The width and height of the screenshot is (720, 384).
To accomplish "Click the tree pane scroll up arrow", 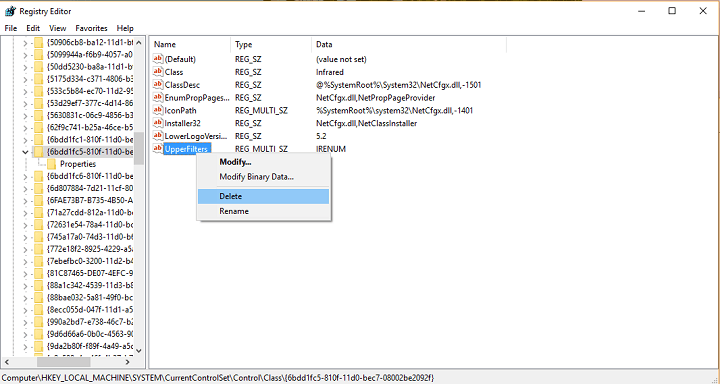I will coord(139,43).
